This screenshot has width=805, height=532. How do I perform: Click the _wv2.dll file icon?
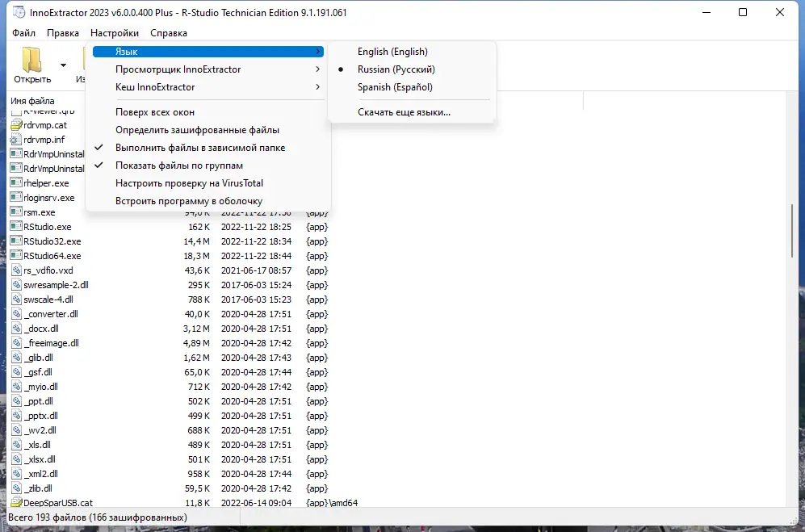[x=16, y=429]
